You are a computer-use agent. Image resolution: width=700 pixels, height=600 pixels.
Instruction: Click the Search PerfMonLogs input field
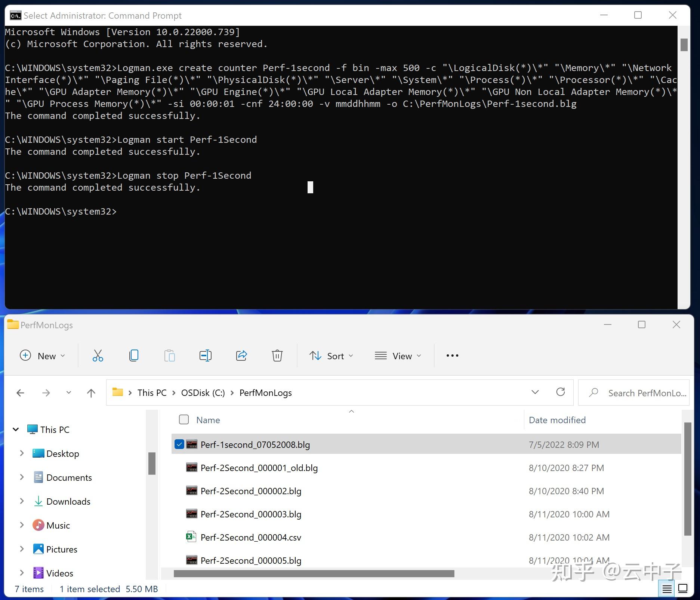point(641,393)
